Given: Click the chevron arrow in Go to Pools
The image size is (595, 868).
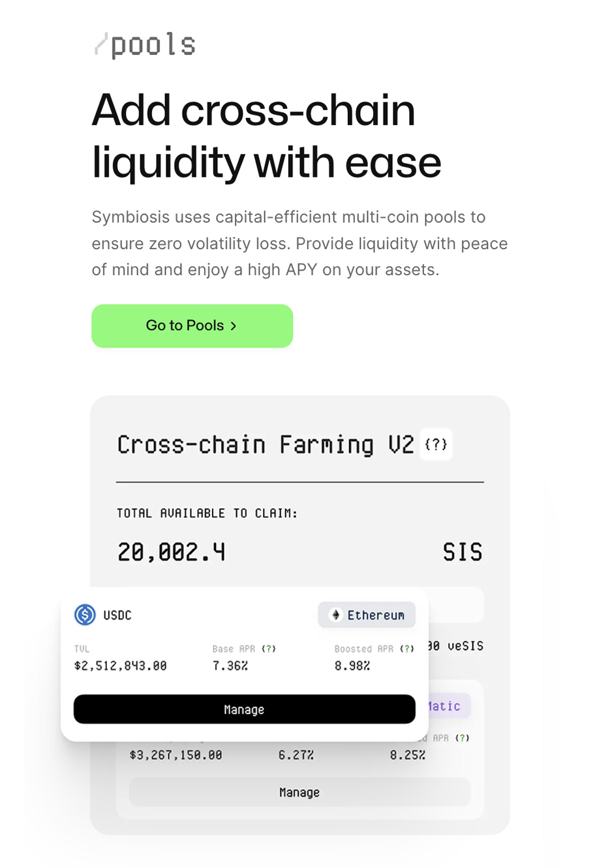Looking at the screenshot, I should point(234,326).
